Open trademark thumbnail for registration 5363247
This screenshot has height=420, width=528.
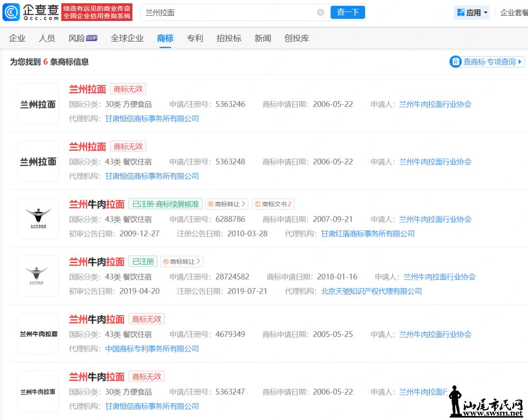38,391
